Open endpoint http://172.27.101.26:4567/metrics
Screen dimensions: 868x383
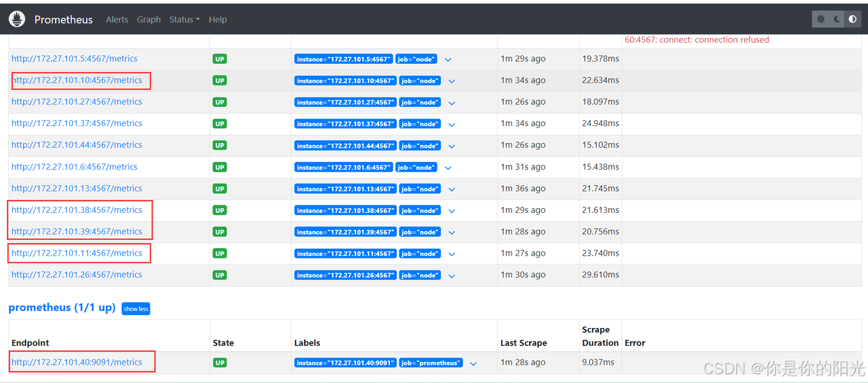pos(77,275)
